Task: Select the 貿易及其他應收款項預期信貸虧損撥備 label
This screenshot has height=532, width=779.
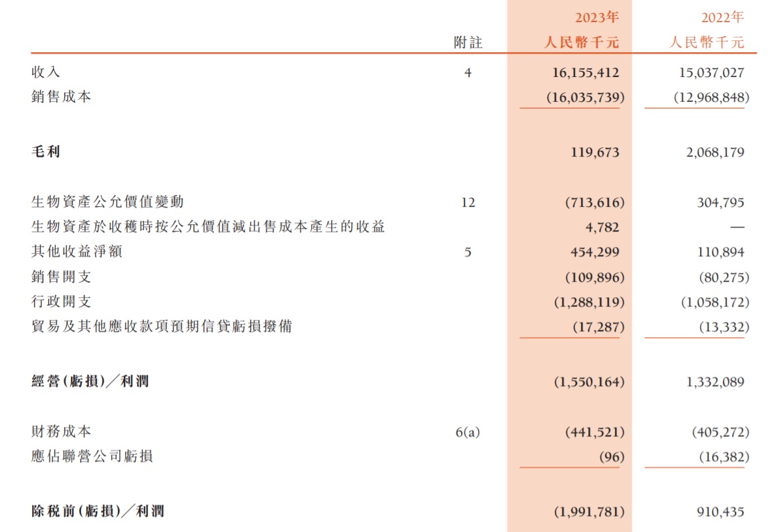Action: coord(161,327)
